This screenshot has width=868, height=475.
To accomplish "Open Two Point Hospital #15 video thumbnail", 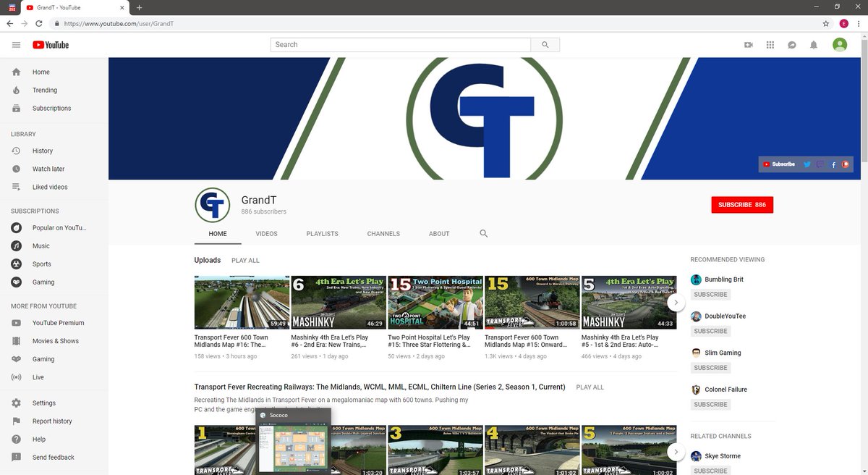I will click(435, 303).
